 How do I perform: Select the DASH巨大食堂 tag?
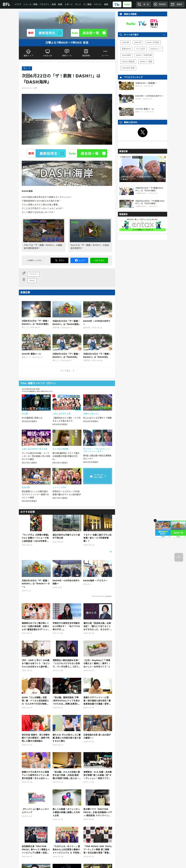pos(128,68)
